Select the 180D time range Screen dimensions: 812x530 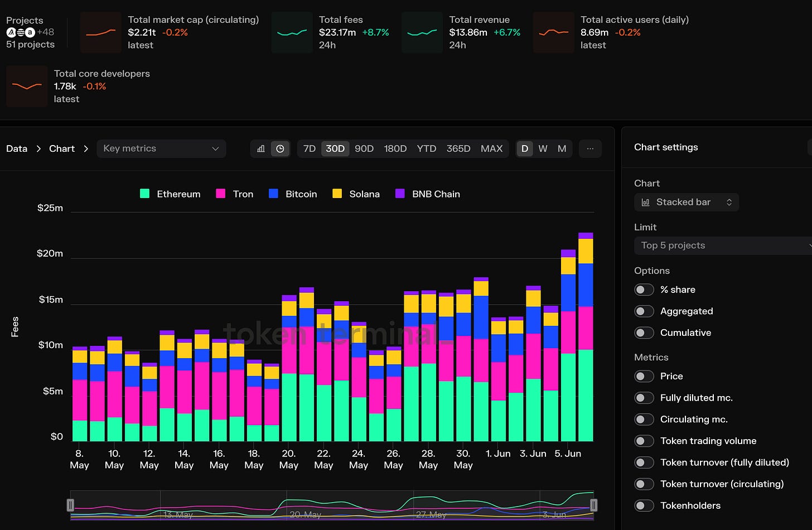pos(395,149)
